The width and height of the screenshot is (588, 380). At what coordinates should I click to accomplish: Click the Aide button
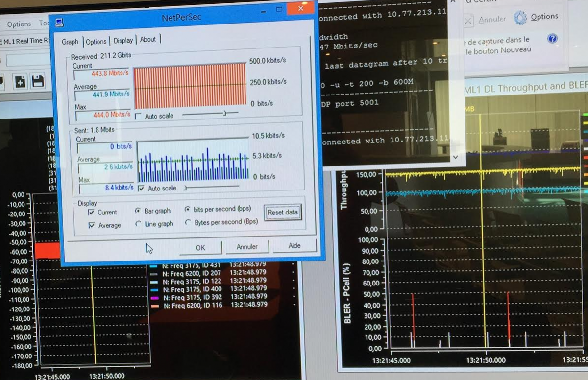coord(294,246)
